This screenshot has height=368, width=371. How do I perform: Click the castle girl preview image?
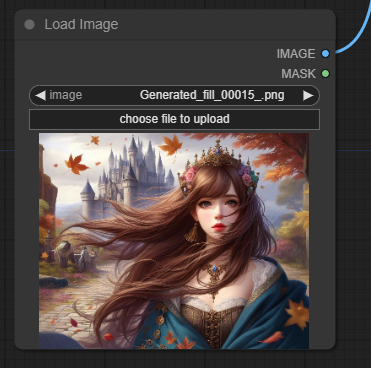(x=174, y=241)
